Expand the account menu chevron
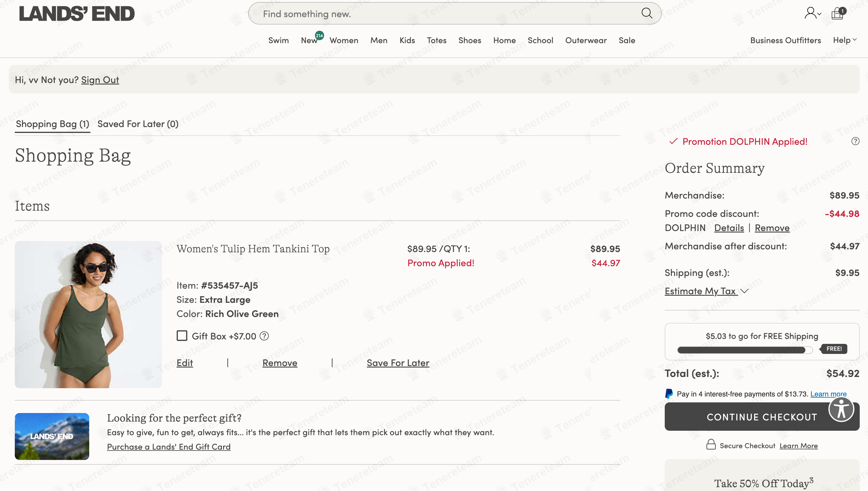 (x=819, y=14)
